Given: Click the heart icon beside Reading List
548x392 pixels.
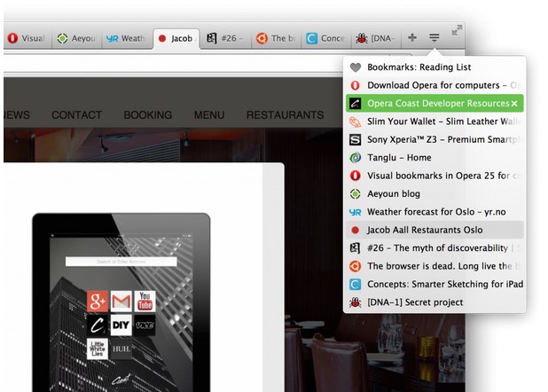Looking at the screenshot, I should [x=355, y=67].
